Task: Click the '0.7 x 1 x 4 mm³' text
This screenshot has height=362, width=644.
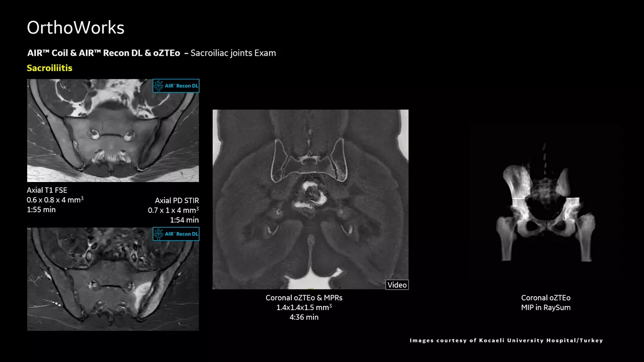Action: pyautogui.click(x=174, y=210)
